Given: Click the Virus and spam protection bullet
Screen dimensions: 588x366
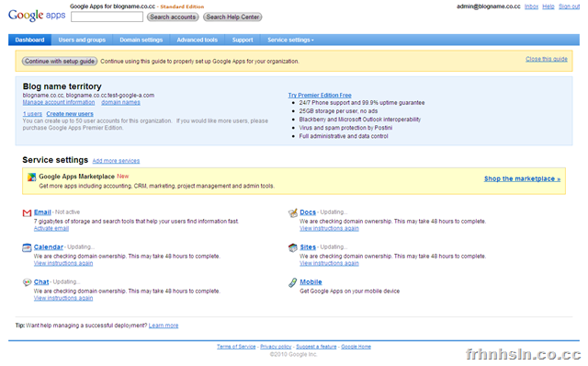Looking at the screenshot, I should [x=345, y=128].
